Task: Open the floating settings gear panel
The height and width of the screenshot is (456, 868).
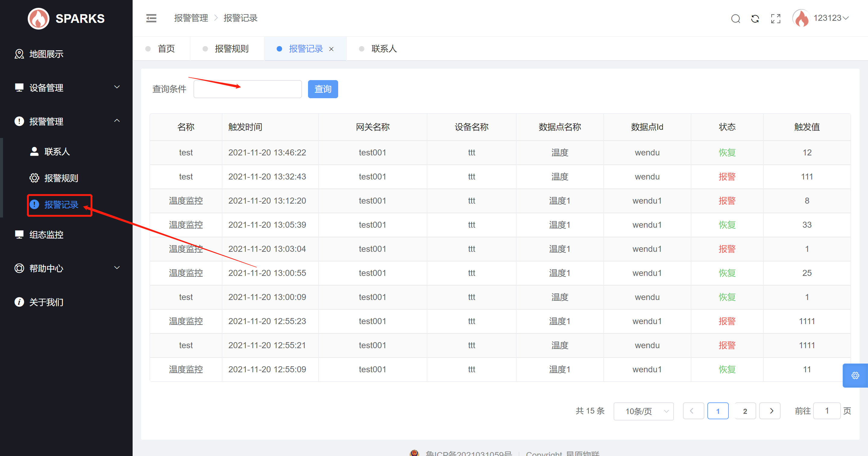Action: coord(855,375)
